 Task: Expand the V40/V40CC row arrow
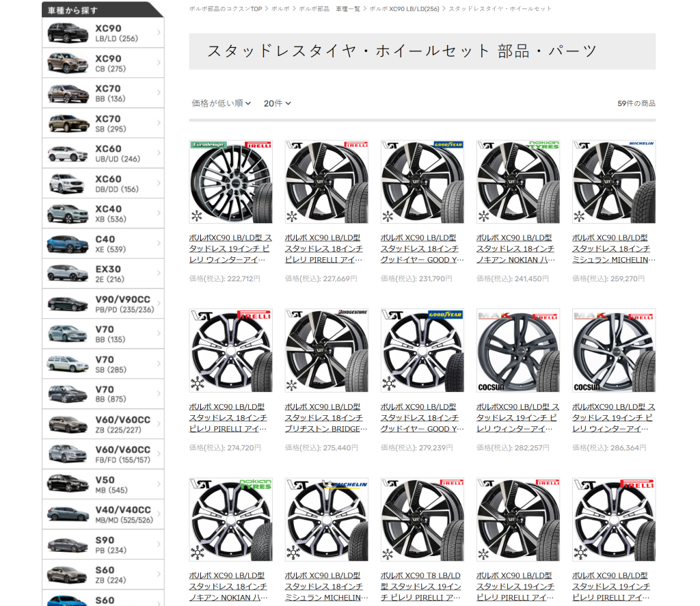pos(159,515)
